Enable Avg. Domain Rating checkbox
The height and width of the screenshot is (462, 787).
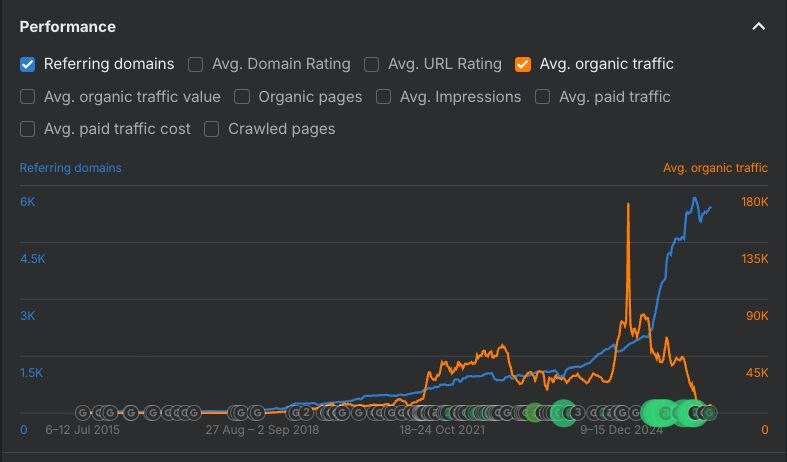195,64
